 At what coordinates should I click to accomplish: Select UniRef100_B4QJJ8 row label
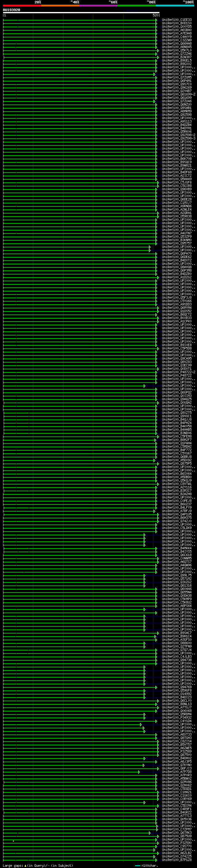click(177, 419)
